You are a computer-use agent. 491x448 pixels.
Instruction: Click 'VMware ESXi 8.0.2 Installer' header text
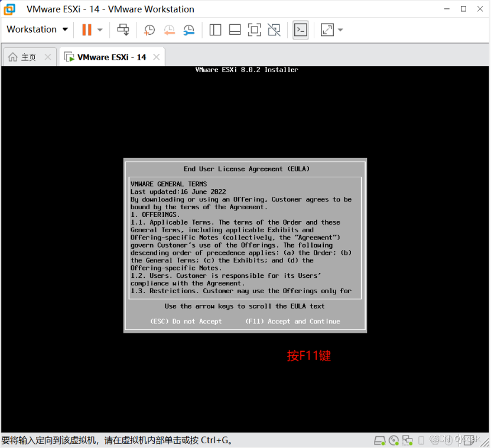(x=247, y=70)
